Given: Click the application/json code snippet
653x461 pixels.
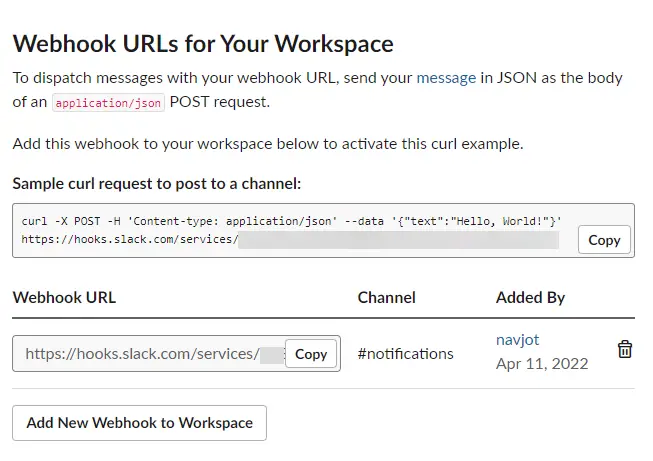Looking at the screenshot, I should pos(108,102).
